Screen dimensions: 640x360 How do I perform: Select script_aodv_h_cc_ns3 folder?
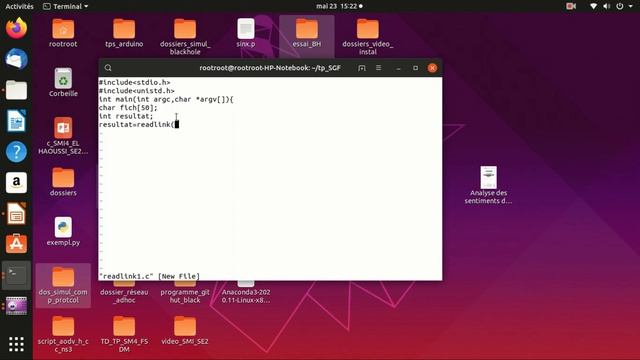point(63,335)
